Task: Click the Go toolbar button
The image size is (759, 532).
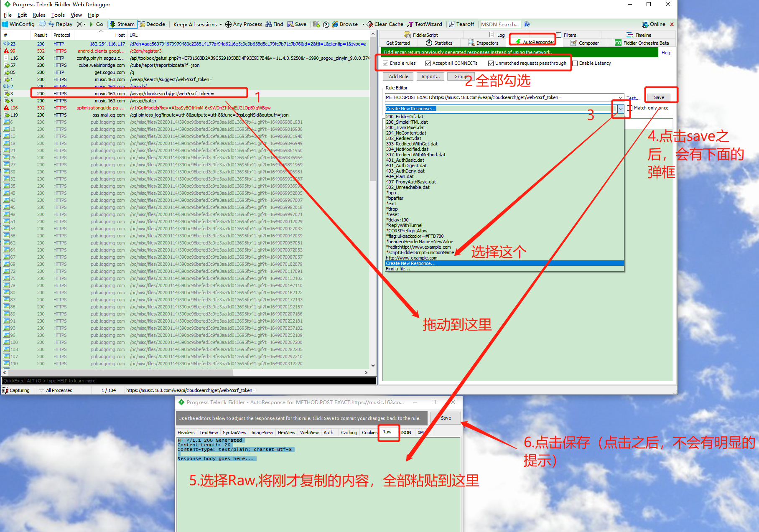Action: click(97, 24)
